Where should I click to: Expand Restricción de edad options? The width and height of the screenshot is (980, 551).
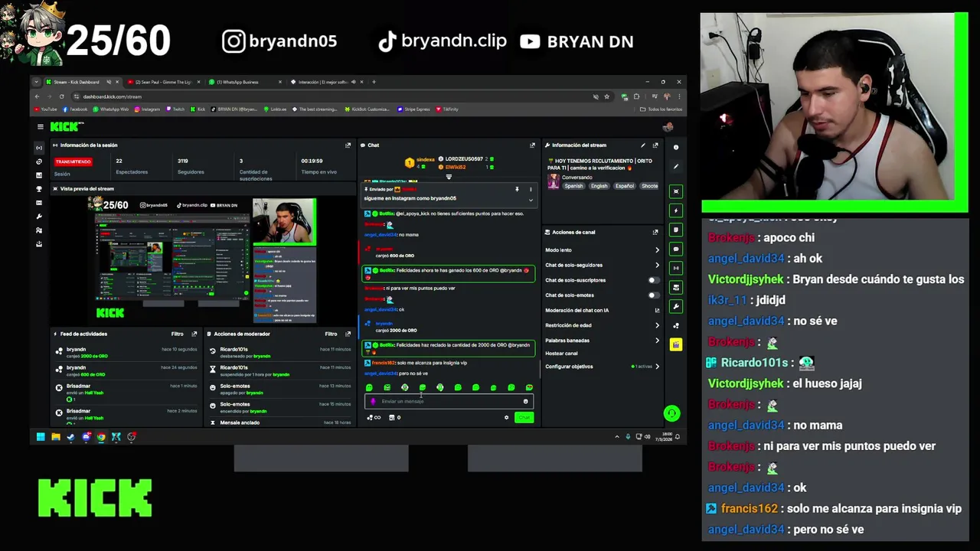(657, 325)
